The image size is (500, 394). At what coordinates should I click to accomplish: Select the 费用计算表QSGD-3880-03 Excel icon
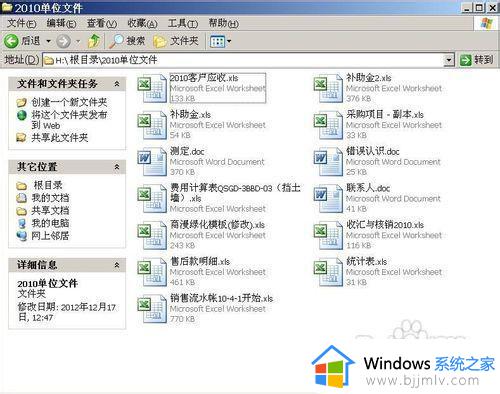[x=152, y=198]
